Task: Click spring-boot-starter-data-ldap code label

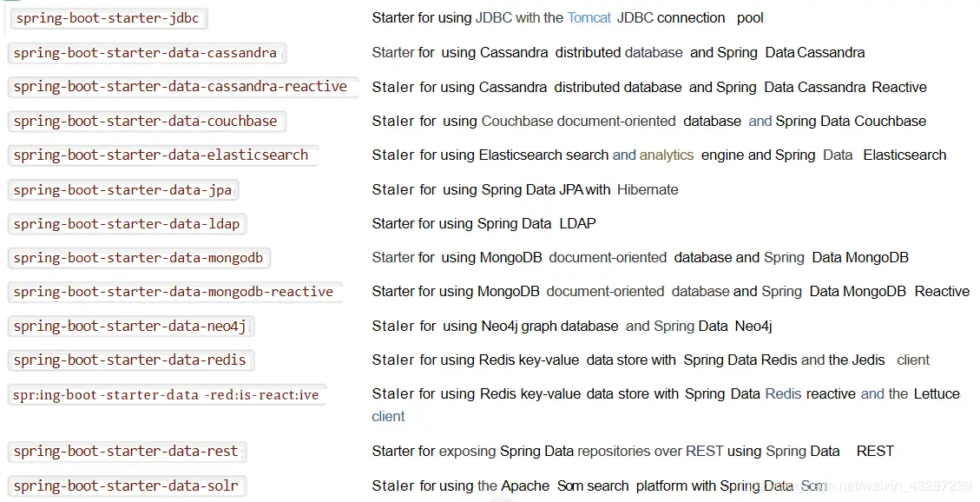Action: (x=127, y=224)
